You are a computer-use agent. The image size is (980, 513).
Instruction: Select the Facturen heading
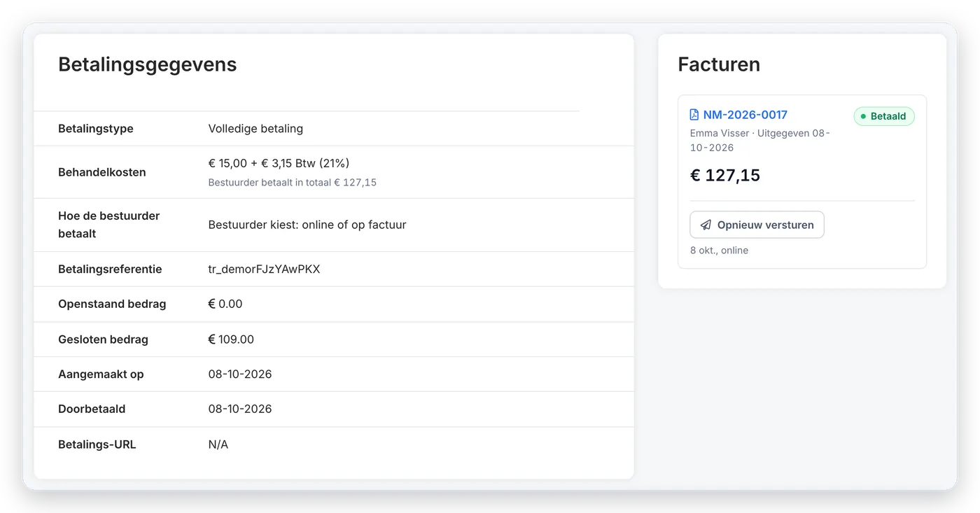(719, 64)
